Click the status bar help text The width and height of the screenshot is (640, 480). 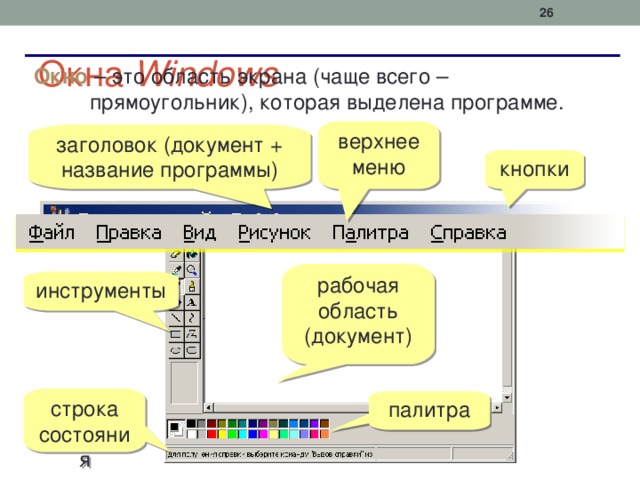(x=270, y=454)
